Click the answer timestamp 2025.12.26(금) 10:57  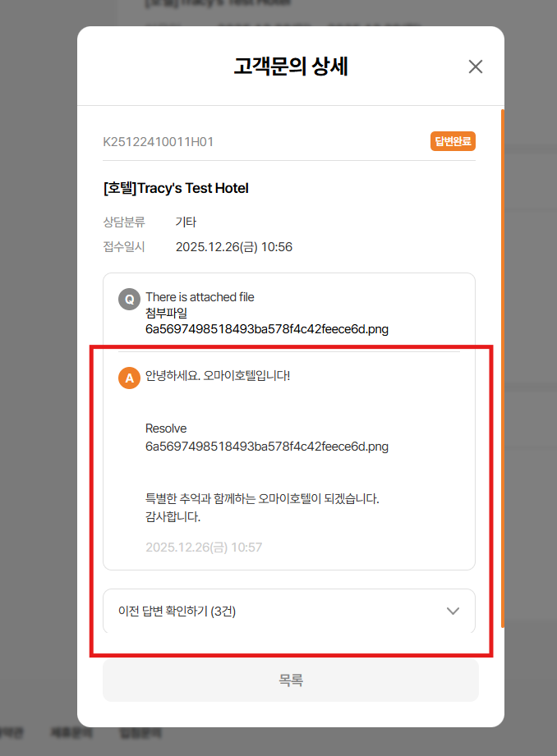pyautogui.click(x=204, y=547)
